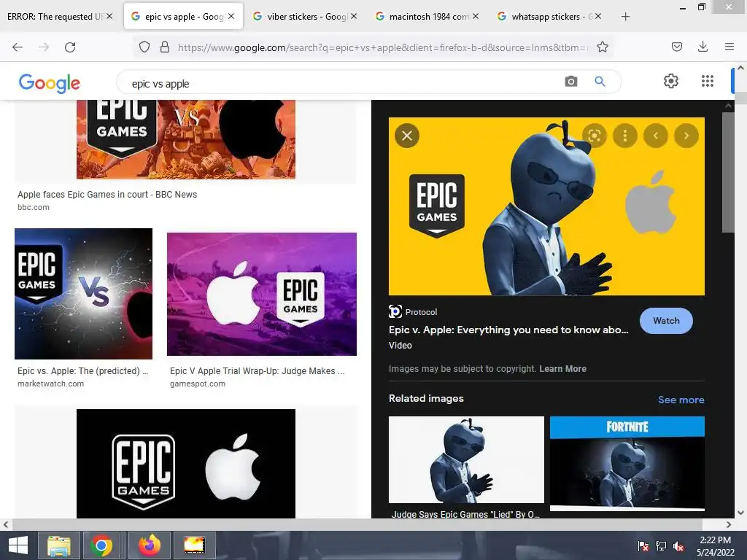Screen dimensions: 747x560
Task: Click the Epic vs. Apple: The (predicted) caption
Action: 83,371
